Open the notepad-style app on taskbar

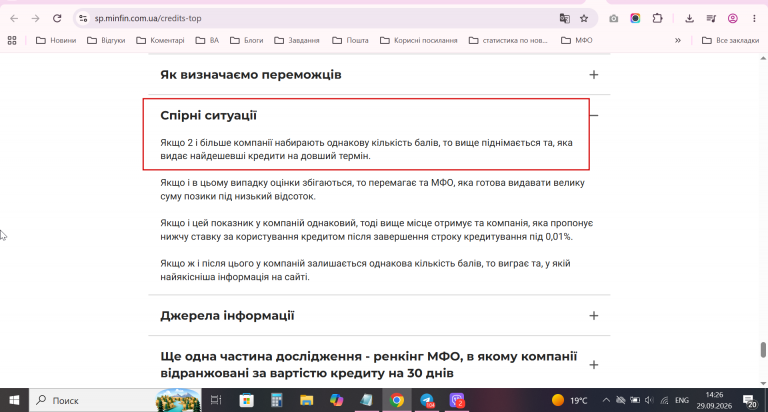point(366,400)
